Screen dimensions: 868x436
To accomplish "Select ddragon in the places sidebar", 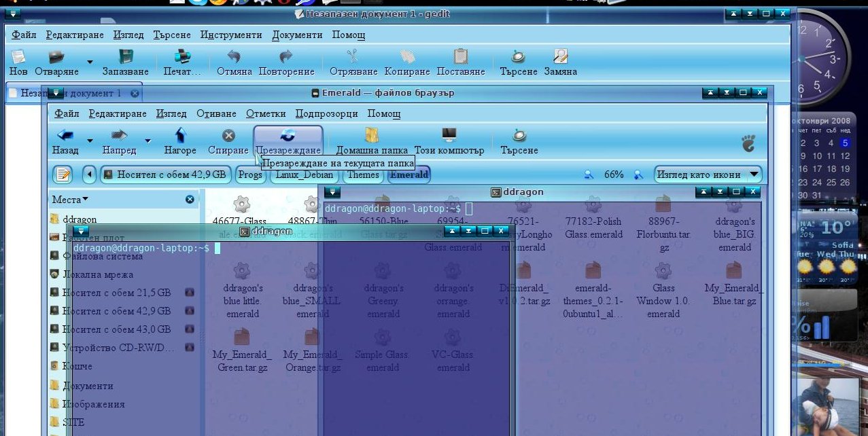I will point(80,219).
